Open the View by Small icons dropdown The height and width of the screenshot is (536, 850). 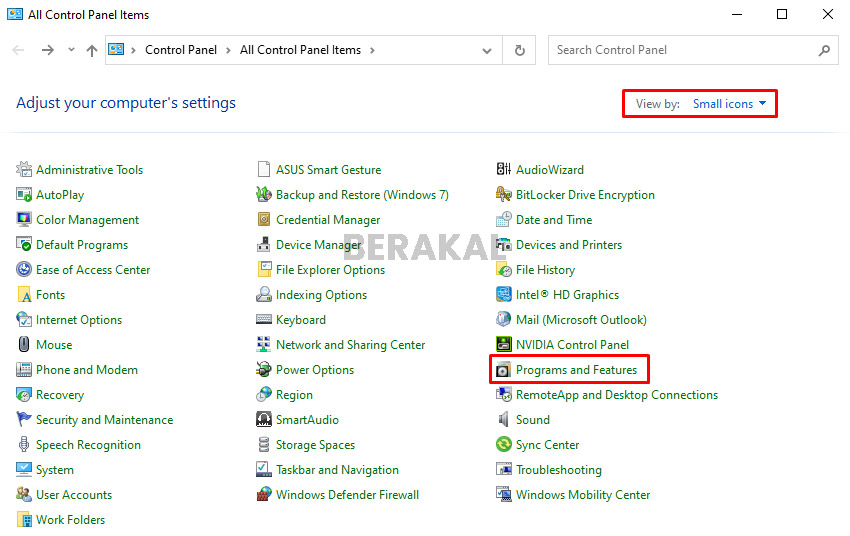point(729,104)
